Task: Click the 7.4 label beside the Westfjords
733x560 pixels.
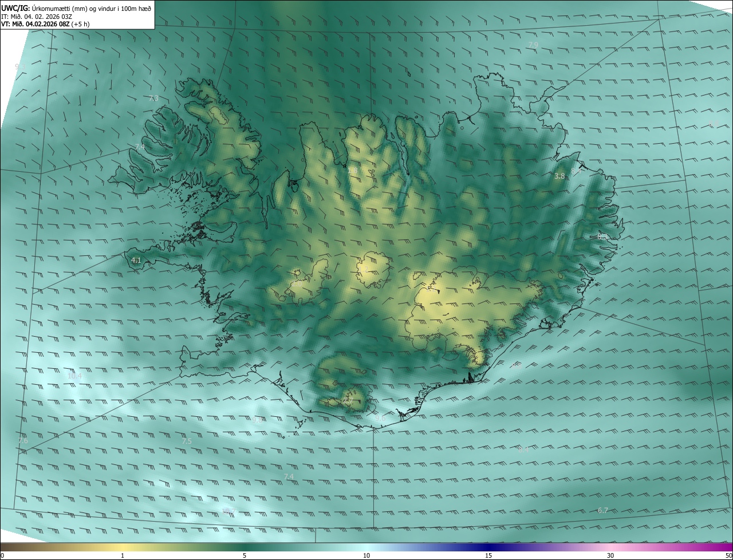Action: point(140,147)
